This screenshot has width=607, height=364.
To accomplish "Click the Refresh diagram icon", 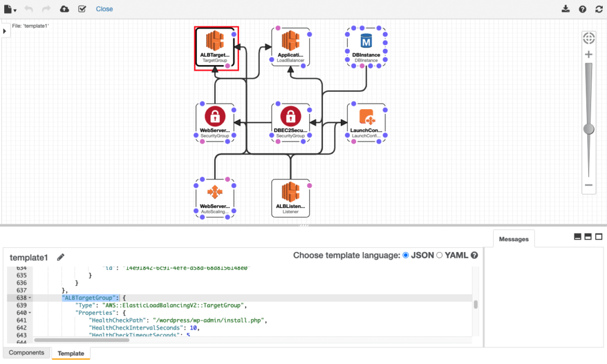I will pos(599,9).
